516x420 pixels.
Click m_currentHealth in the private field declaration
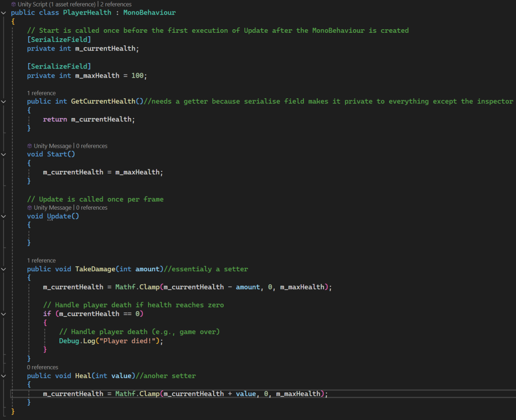105,49
